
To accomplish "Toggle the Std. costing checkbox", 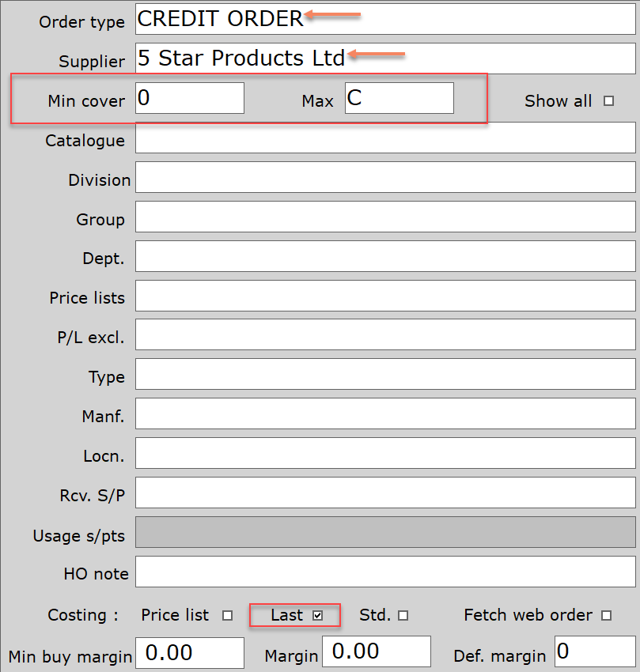I will 403,615.
